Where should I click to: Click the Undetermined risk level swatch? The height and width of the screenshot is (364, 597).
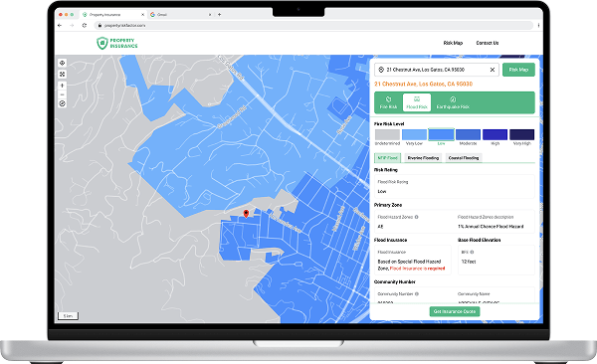[387, 135]
